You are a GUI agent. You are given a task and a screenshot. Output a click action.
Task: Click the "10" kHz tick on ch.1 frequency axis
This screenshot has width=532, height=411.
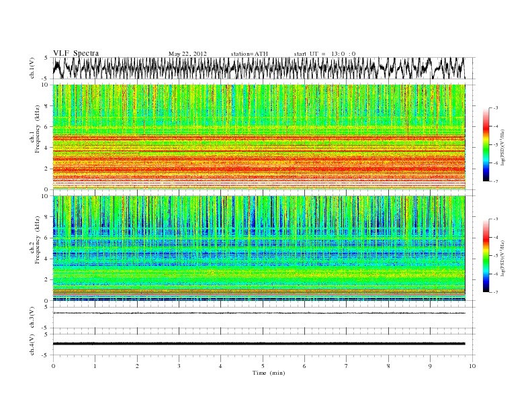(x=46, y=85)
